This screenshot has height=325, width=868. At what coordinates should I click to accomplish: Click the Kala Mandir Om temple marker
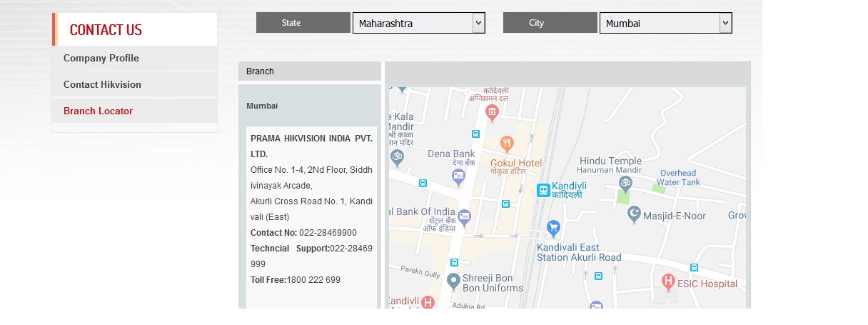tap(397, 156)
